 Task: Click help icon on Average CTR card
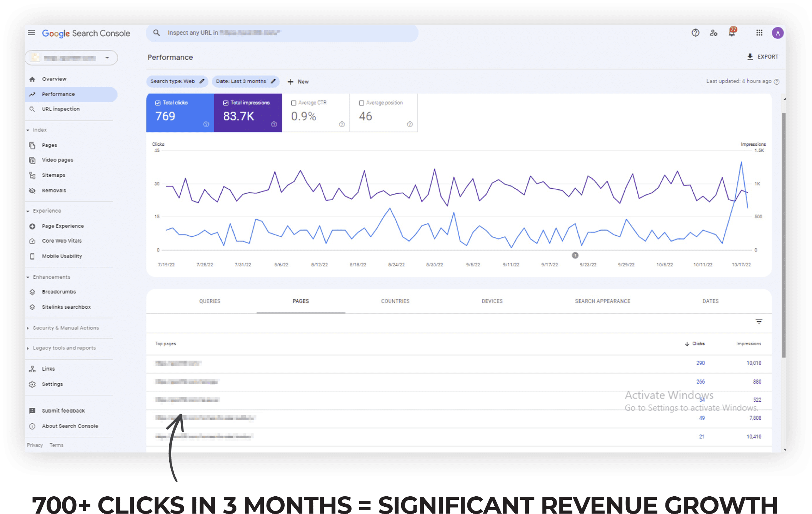coord(342,124)
